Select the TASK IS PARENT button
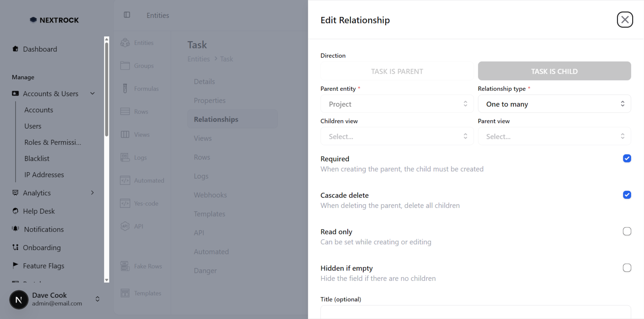Screen dimensions: 644x319 (397, 71)
